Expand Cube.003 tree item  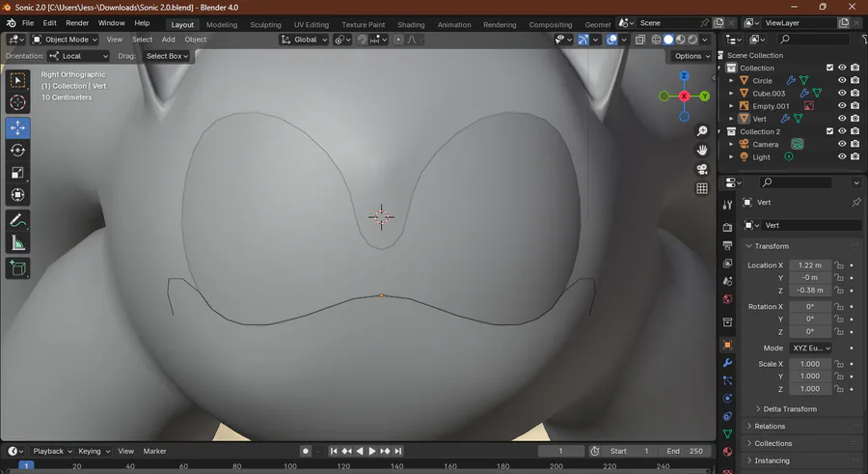[731, 93]
